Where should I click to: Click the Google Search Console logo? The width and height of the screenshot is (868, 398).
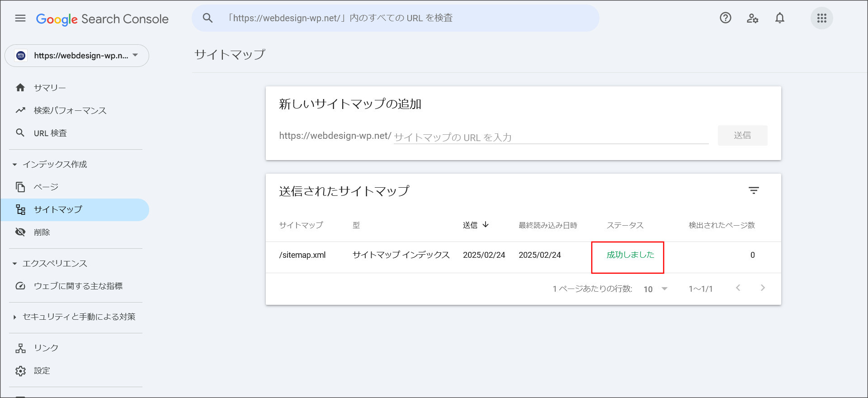(x=102, y=19)
